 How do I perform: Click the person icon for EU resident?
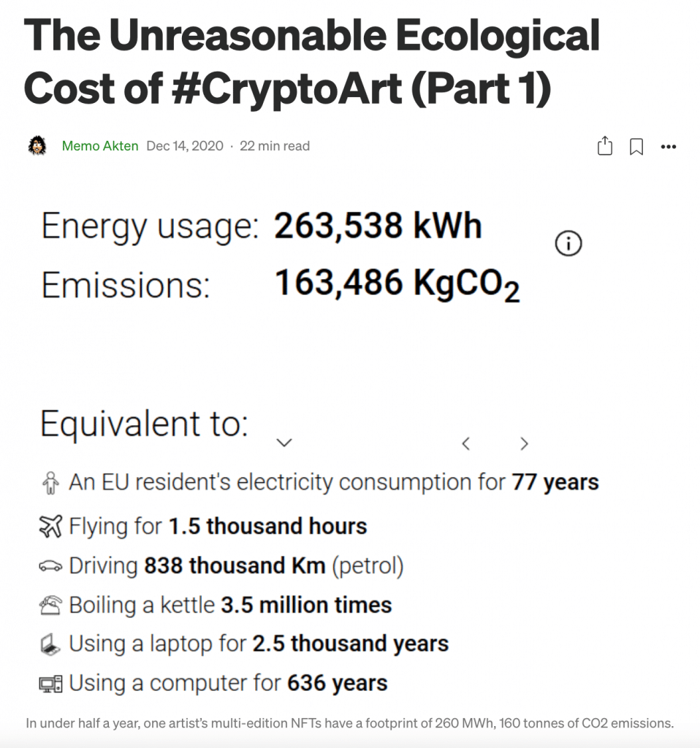point(50,483)
